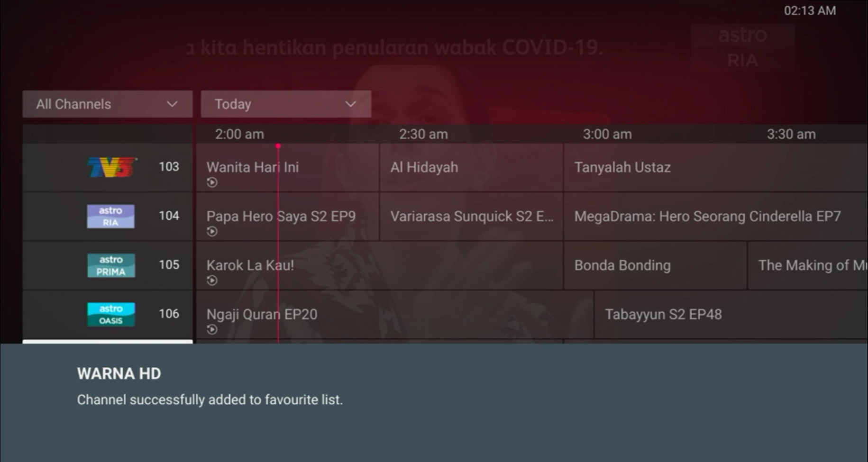Select the TV3 channel logo
The width and height of the screenshot is (868, 462).
pyautogui.click(x=112, y=167)
